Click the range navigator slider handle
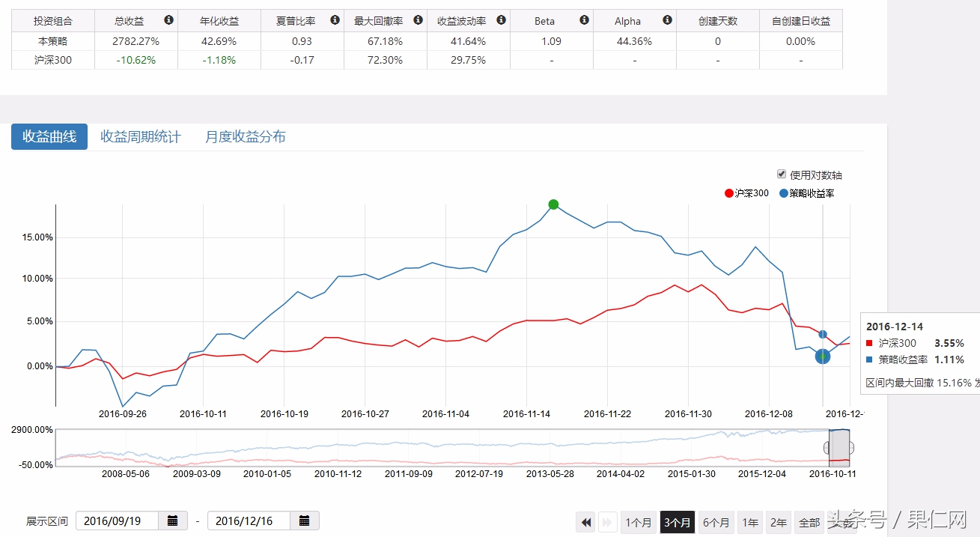Viewport: 980px width, 537px height. click(x=828, y=448)
